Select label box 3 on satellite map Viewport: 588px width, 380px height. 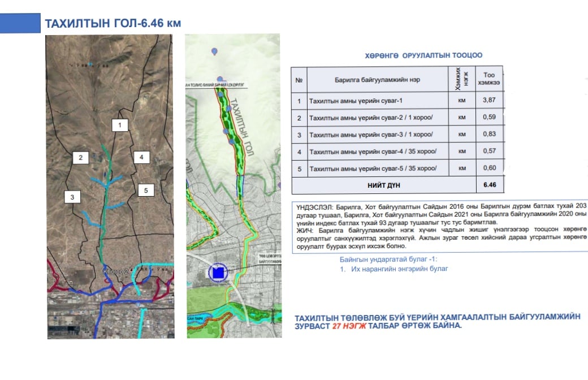click(72, 197)
